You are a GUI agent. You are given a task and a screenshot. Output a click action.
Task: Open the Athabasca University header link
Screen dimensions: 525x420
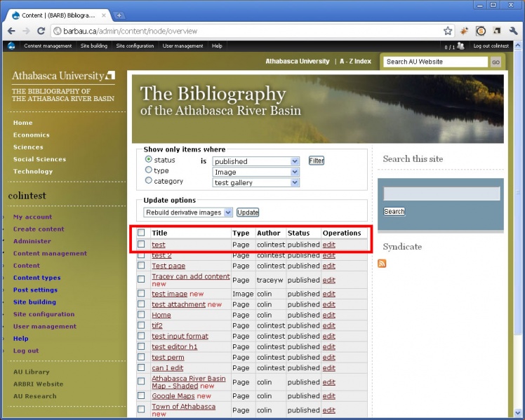coord(298,61)
